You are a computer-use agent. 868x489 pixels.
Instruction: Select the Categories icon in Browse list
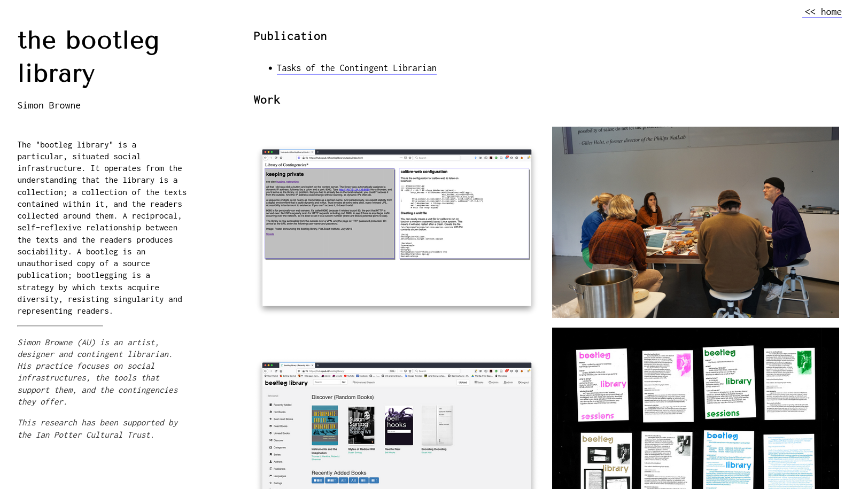coord(271,447)
